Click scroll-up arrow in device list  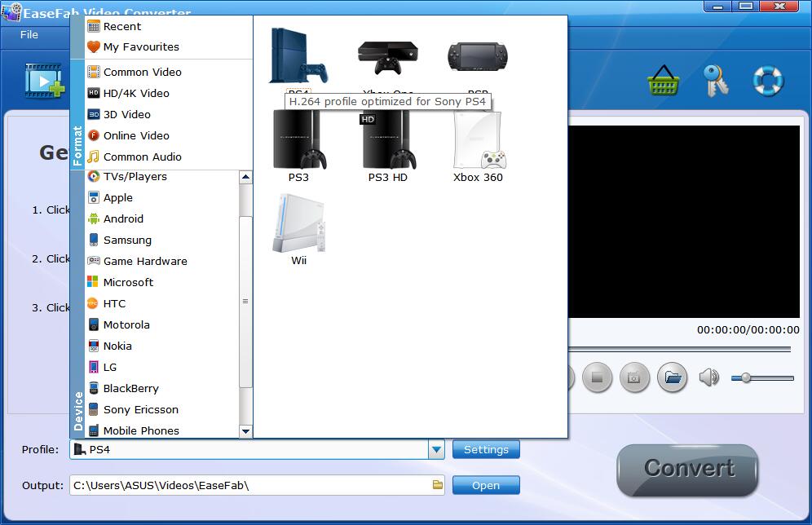[246, 177]
